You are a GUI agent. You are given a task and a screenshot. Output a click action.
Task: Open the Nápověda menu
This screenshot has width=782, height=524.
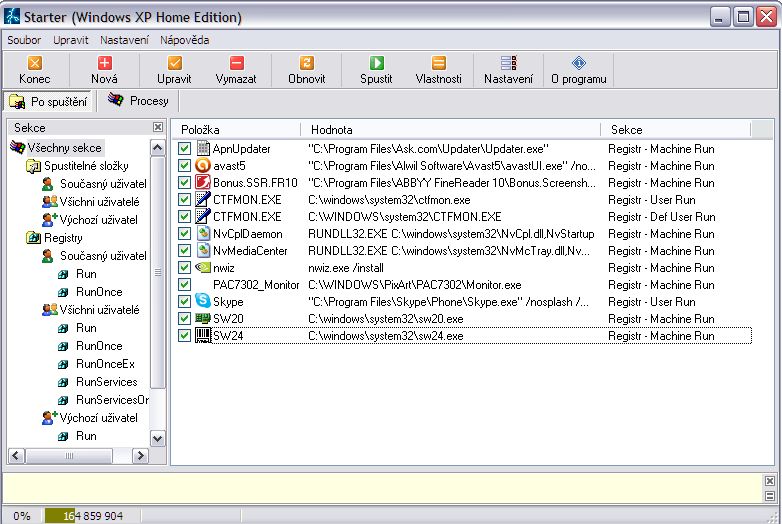(x=184, y=40)
